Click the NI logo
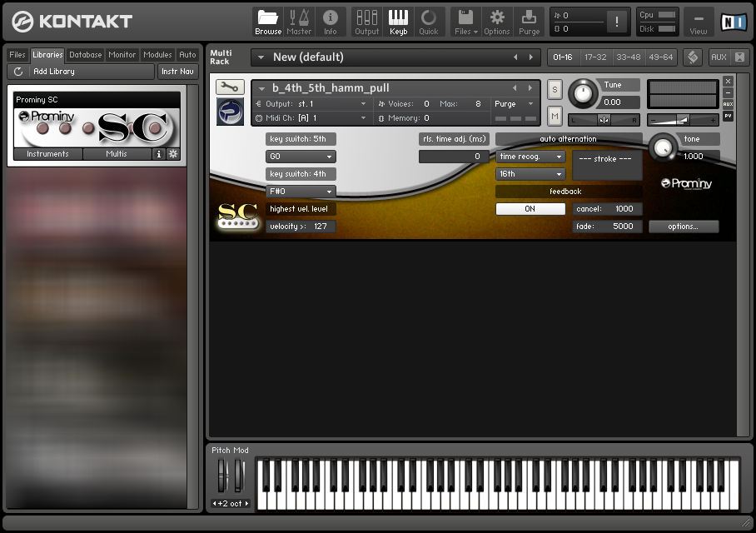This screenshot has width=756, height=533. (x=733, y=22)
